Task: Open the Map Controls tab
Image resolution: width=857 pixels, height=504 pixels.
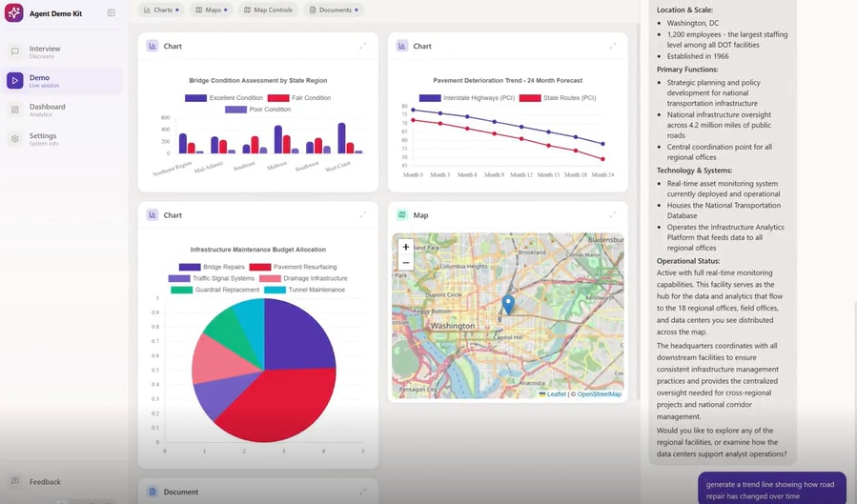Action: click(x=269, y=10)
